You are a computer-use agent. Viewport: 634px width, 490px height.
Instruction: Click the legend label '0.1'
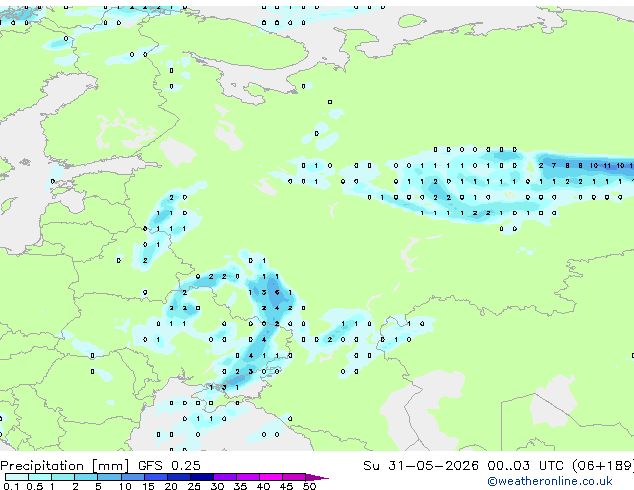(11, 486)
